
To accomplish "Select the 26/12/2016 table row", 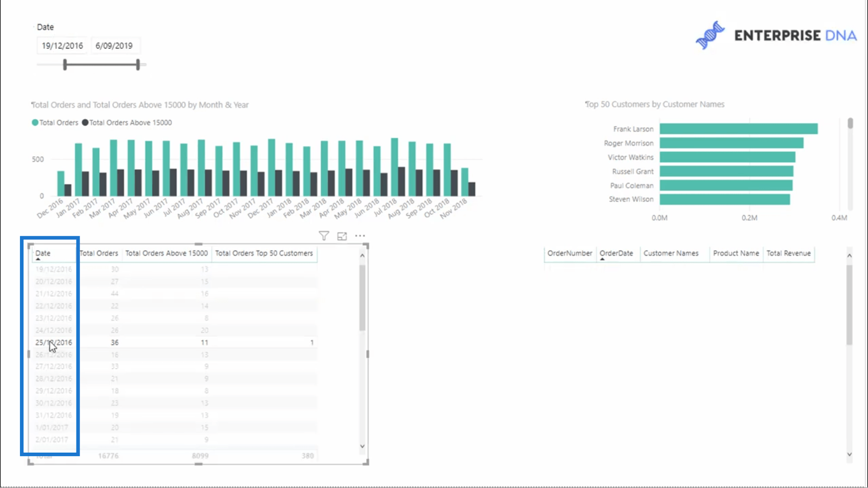I will pyautogui.click(x=175, y=355).
